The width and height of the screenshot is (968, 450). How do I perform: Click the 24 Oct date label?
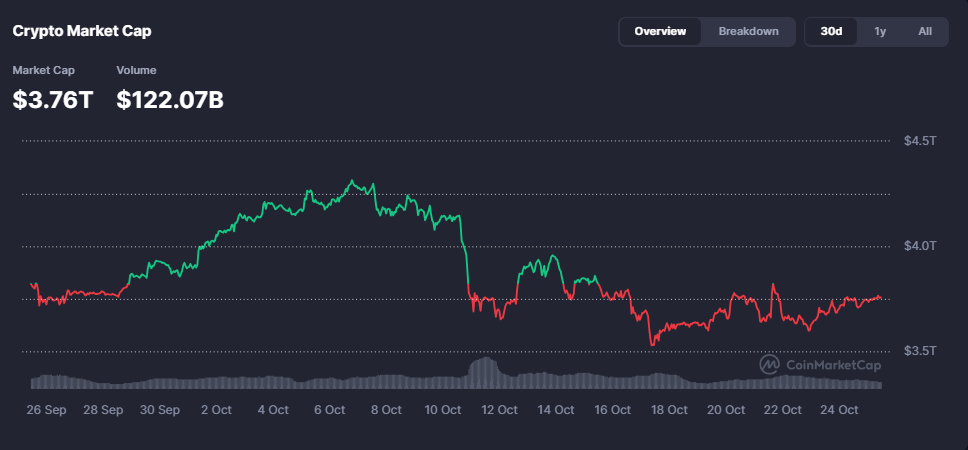(x=839, y=410)
